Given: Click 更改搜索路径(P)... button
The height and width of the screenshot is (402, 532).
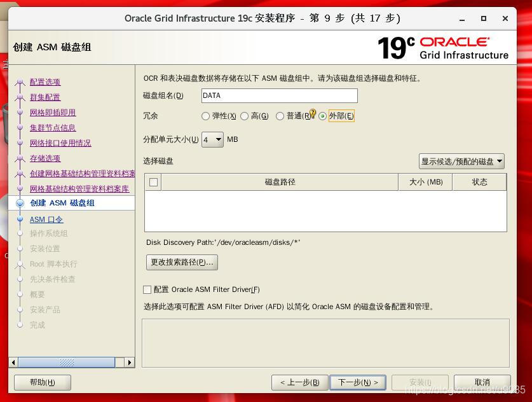Looking at the screenshot, I should click(x=182, y=263).
